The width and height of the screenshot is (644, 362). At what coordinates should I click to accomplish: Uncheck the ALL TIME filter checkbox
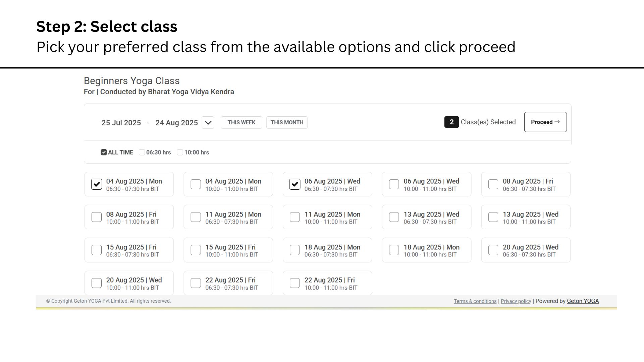click(x=104, y=152)
